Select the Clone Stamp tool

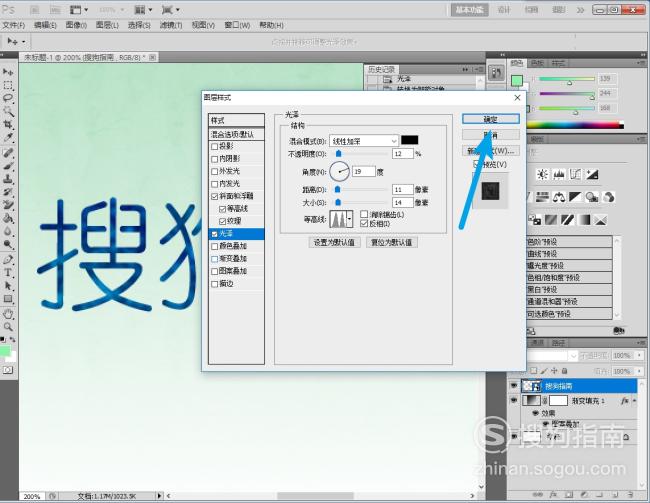tap(8, 179)
